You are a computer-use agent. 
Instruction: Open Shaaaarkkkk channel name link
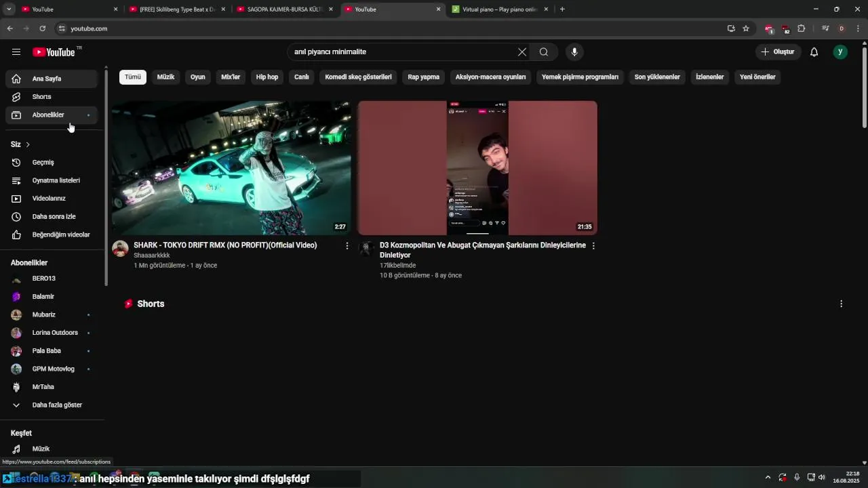152,256
